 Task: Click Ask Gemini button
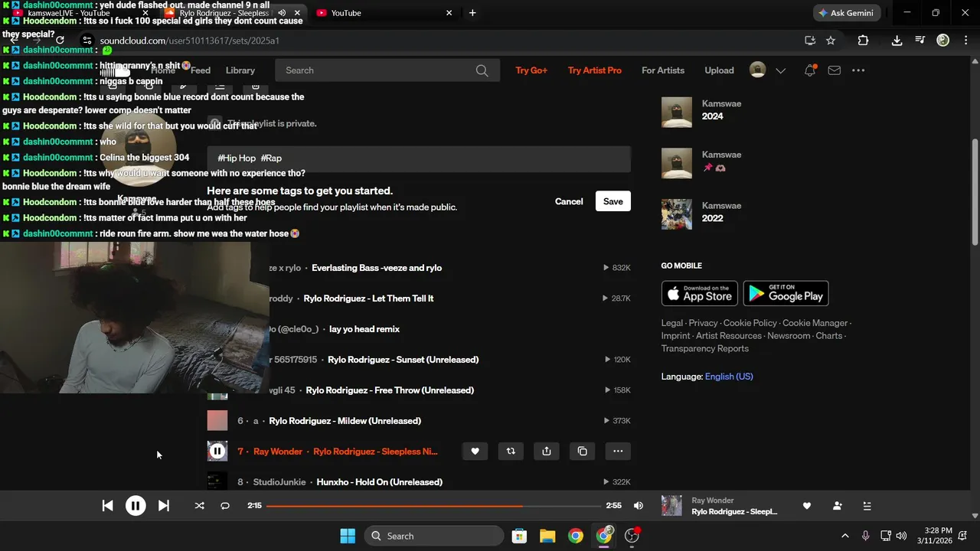(x=846, y=13)
